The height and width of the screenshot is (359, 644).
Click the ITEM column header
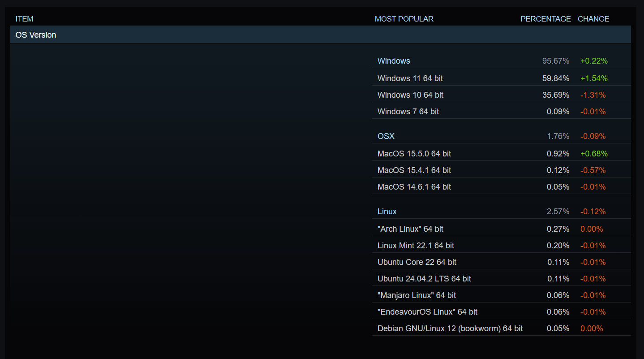tap(24, 19)
